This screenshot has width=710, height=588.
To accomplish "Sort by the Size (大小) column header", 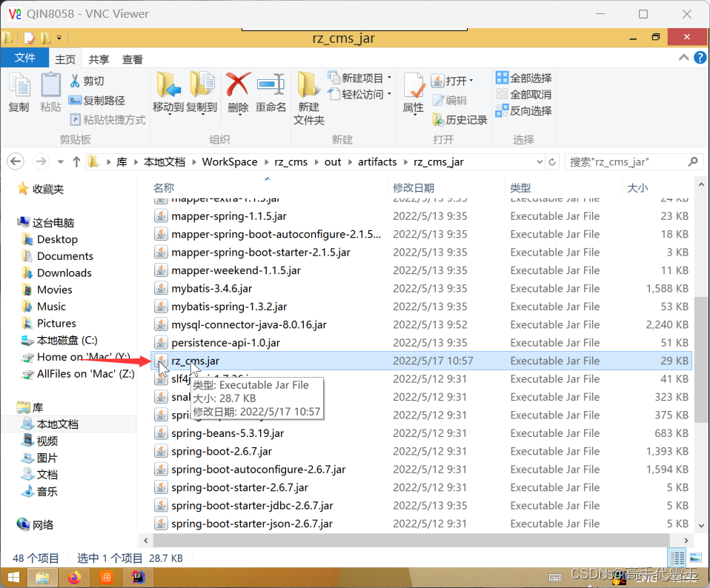I will pos(657,187).
